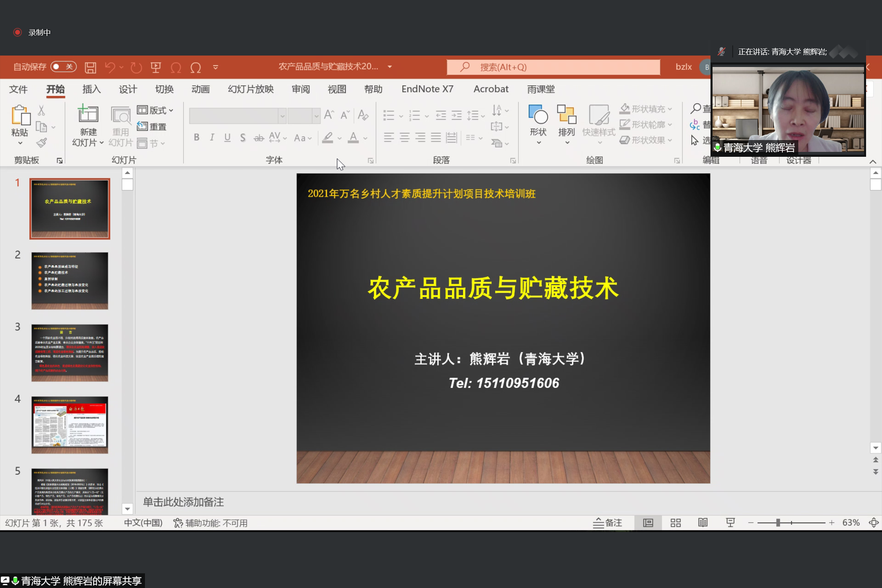Open the 文件 menu
The width and height of the screenshot is (882, 588).
[x=18, y=89]
